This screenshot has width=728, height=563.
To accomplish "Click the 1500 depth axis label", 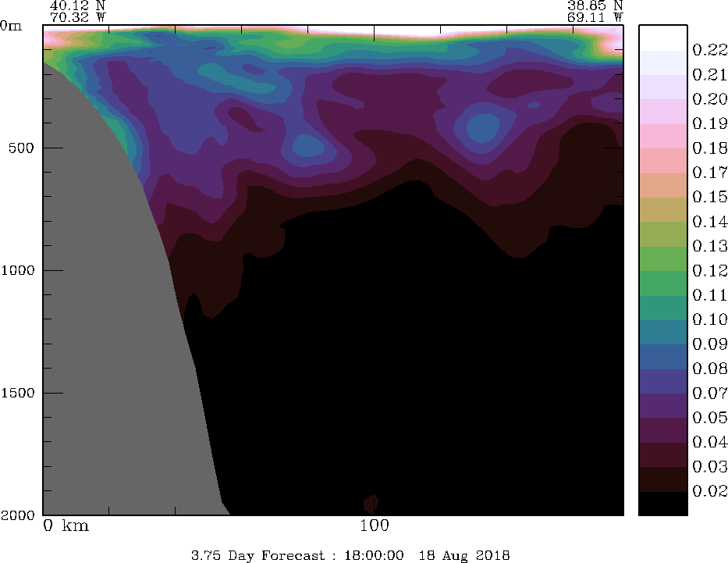I will pos(18,393).
